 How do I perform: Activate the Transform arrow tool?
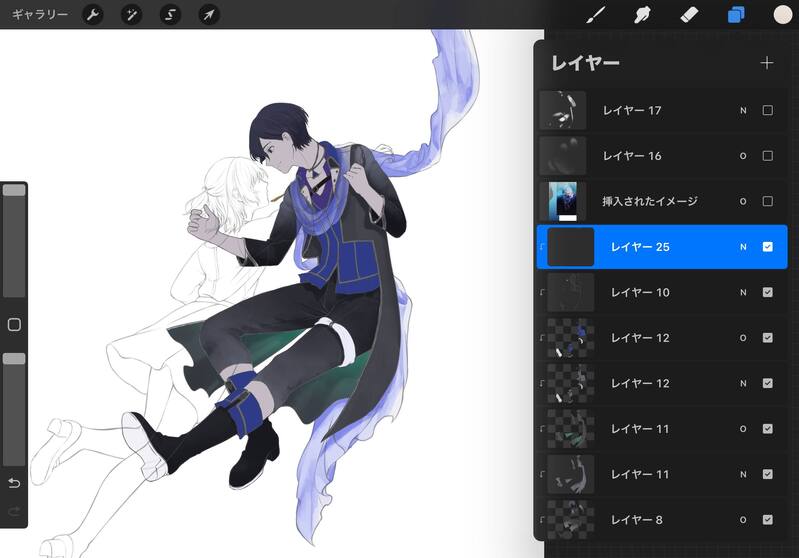click(x=209, y=15)
